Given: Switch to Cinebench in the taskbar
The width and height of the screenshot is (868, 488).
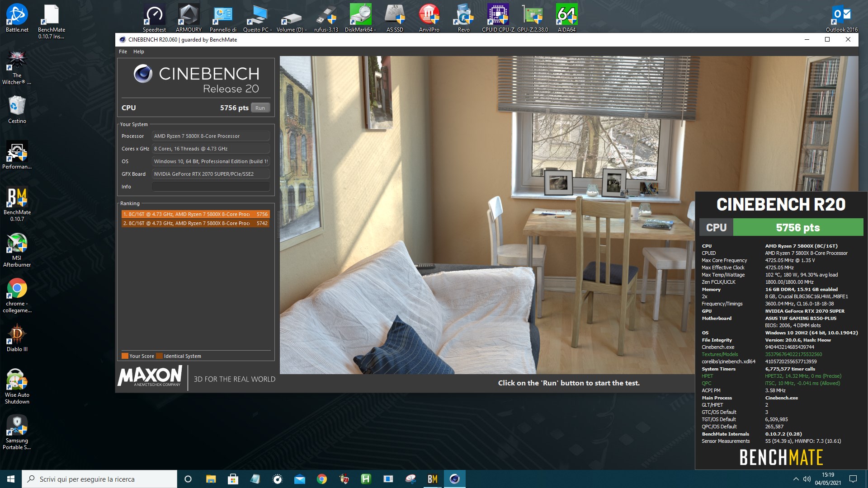Looking at the screenshot, I should (454, 479).
